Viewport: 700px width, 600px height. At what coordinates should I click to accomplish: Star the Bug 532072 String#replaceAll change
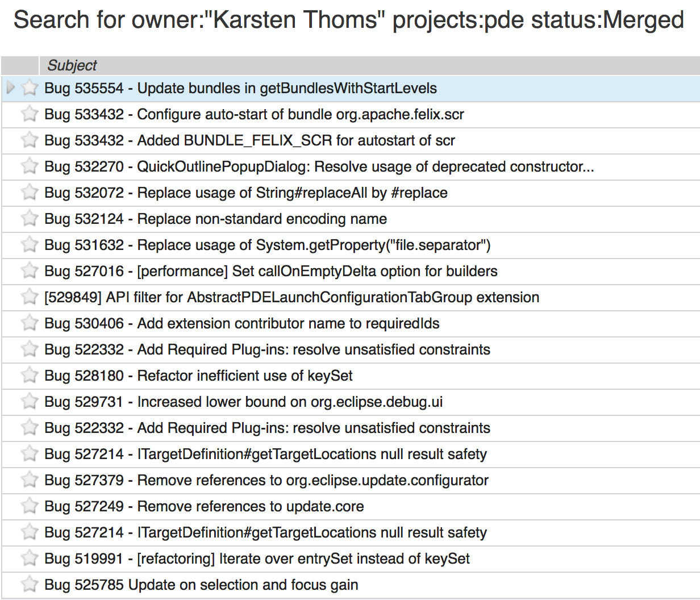(30, 193)
